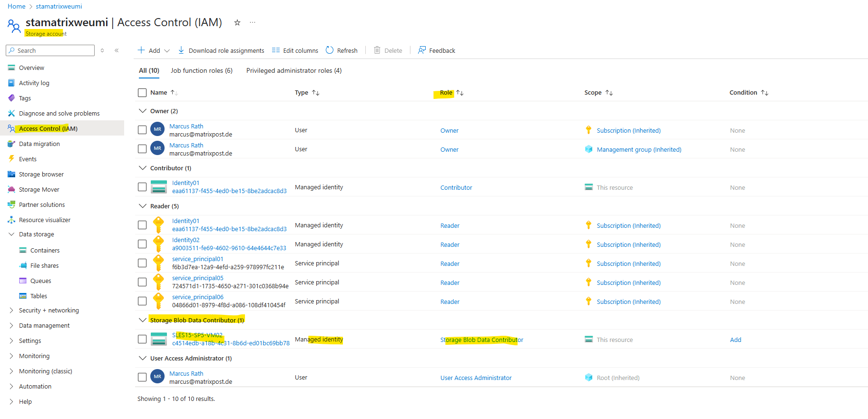868x419 pixels.
Task: Open Settings sidebar menu item
Action: [x=30, y=341]
